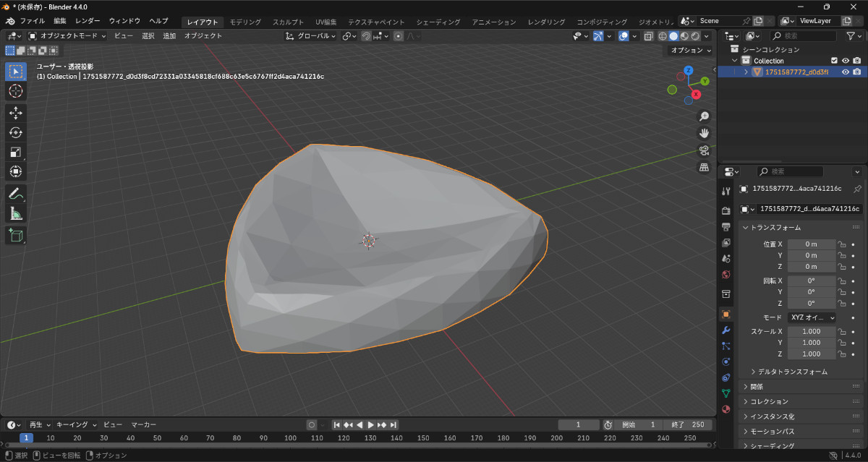Open the Object Data green triangle tab
The width and height of the screenshot is (868, 462).
pos(726,393)
